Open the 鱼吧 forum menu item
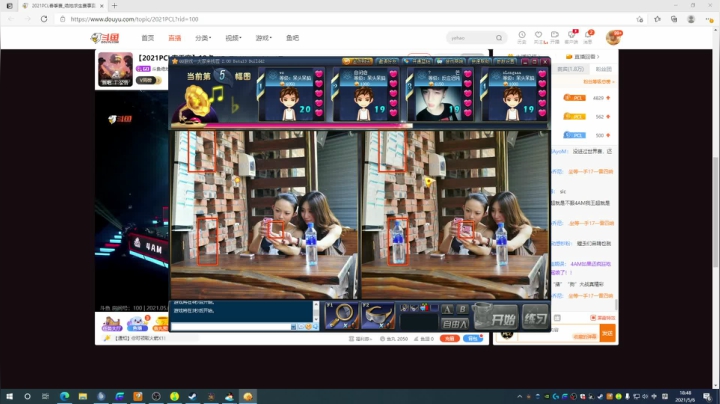 click(292, 38)
